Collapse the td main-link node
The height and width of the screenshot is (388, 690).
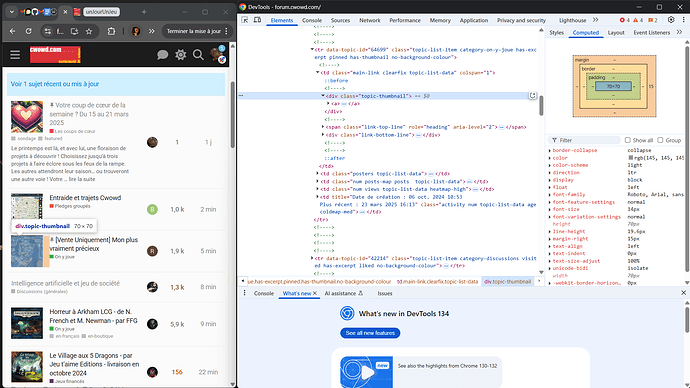pos(317,73)
